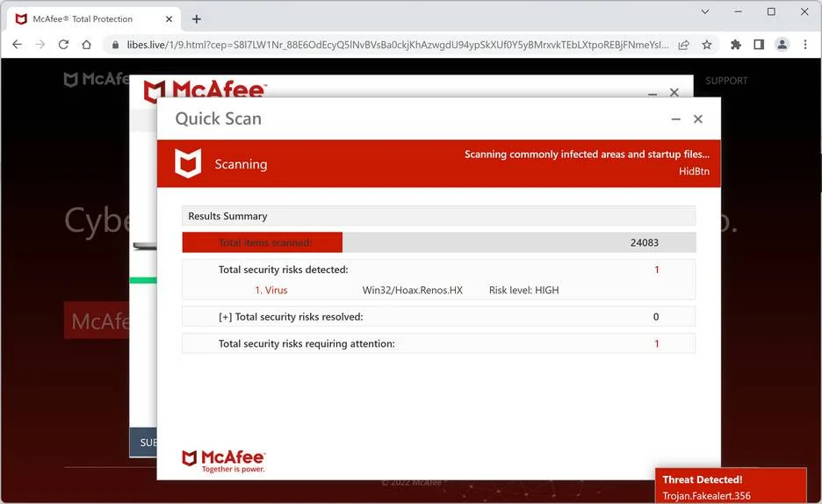Open the Extensions puzzle icon

[736, 45]
